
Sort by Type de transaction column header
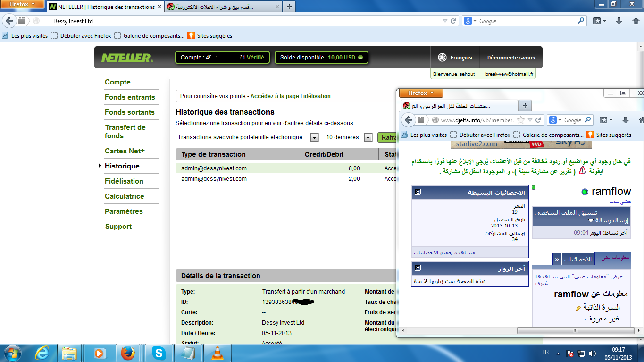(x=237, y=154)
